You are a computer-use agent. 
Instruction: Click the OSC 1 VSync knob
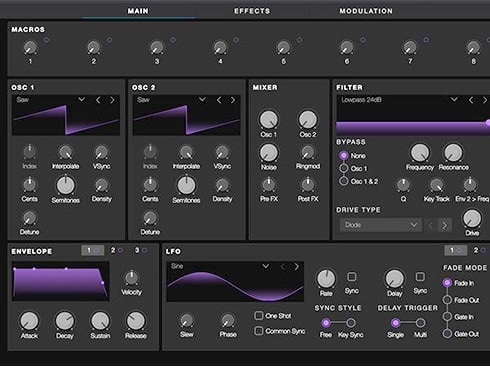point(101,152)
